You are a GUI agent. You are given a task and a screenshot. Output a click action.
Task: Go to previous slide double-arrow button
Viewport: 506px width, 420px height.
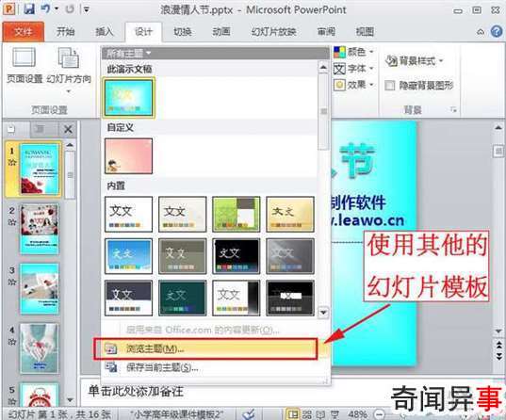pyautogui.click(x=498, y=345)
